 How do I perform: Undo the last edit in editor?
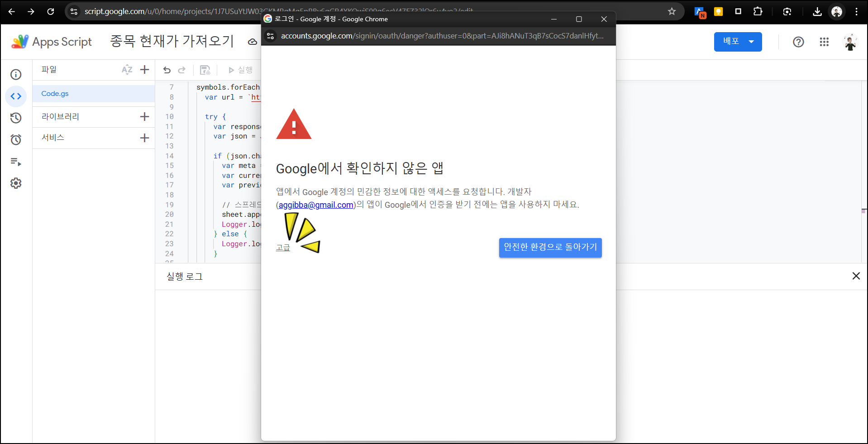pyautogui.click(x=167, y=70)
